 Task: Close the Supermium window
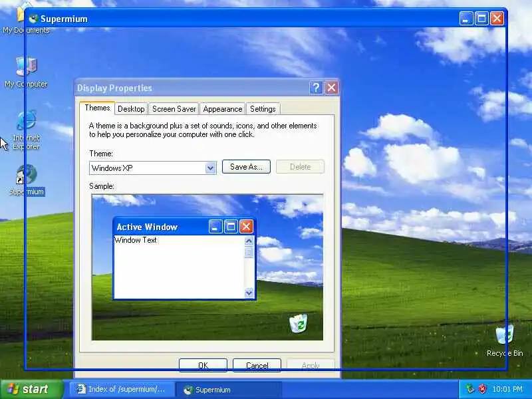(x=497, y=19)
